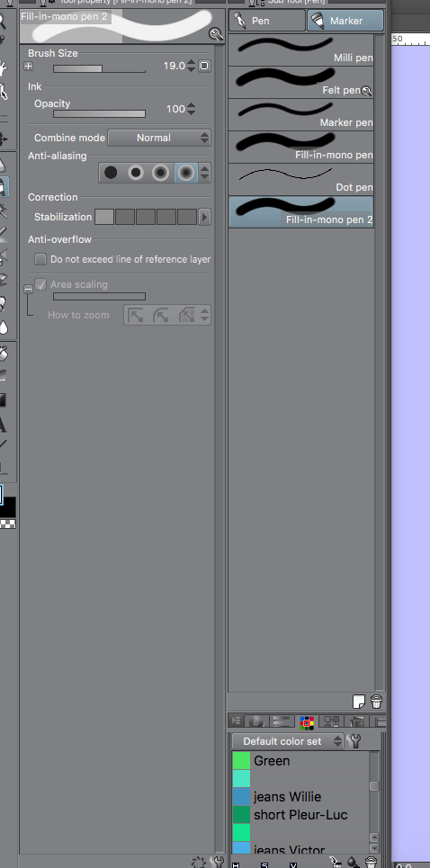
Task: Click the brush preview wrench icon
Action: [x=216, y=35]
